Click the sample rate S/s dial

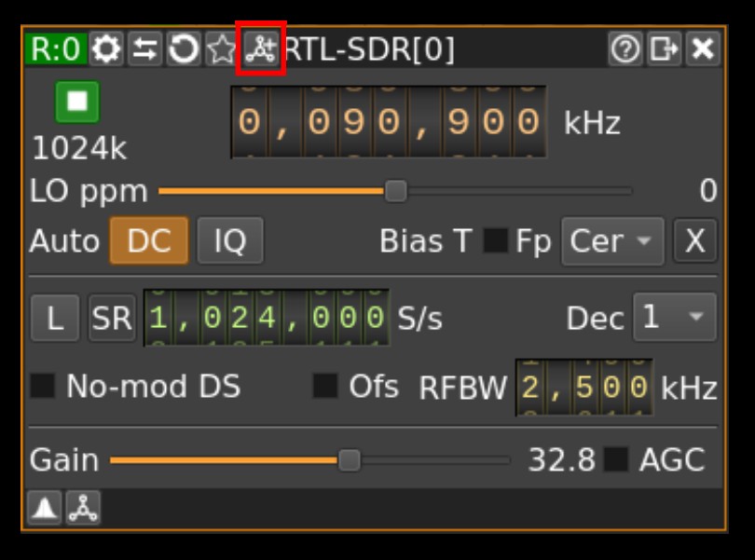[x=267, y=318]
